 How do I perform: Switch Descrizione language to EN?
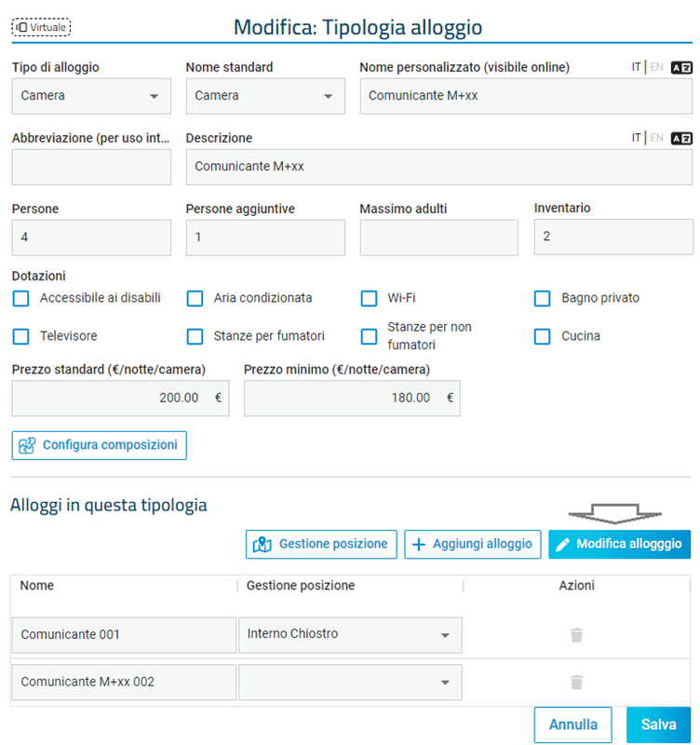pyautogui.click(x=656, y=138)
